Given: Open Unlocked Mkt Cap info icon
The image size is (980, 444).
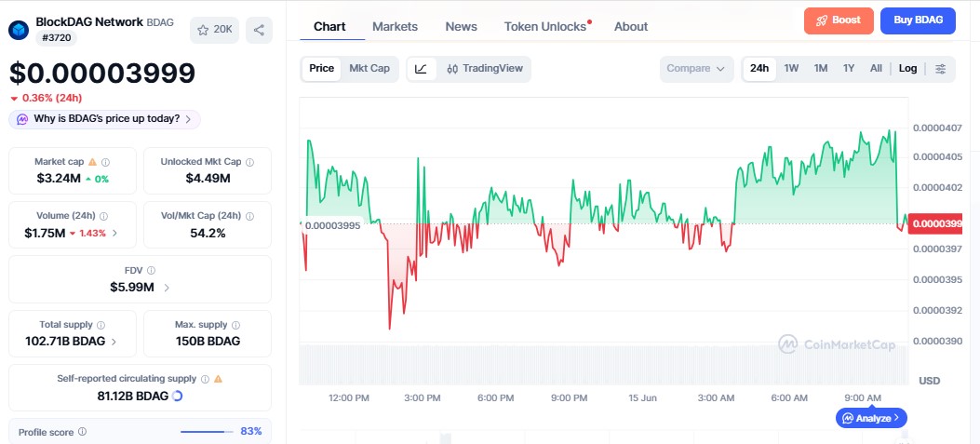Looking at the screenshot, I should (250, 162).
